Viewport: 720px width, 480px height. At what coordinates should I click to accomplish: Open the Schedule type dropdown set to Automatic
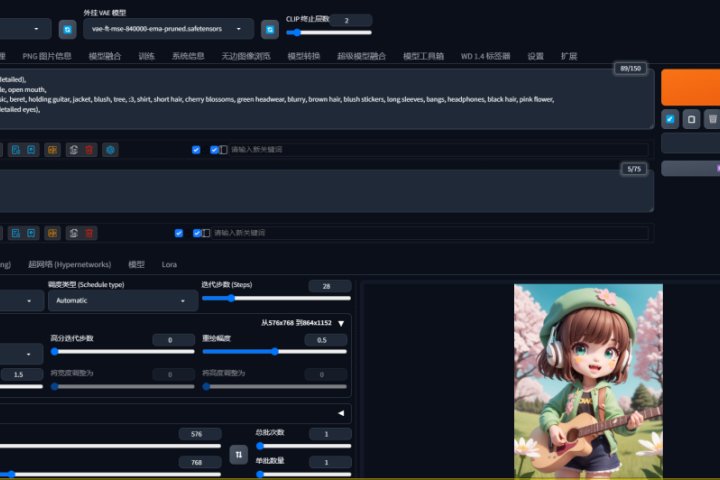tap(123, 301)
